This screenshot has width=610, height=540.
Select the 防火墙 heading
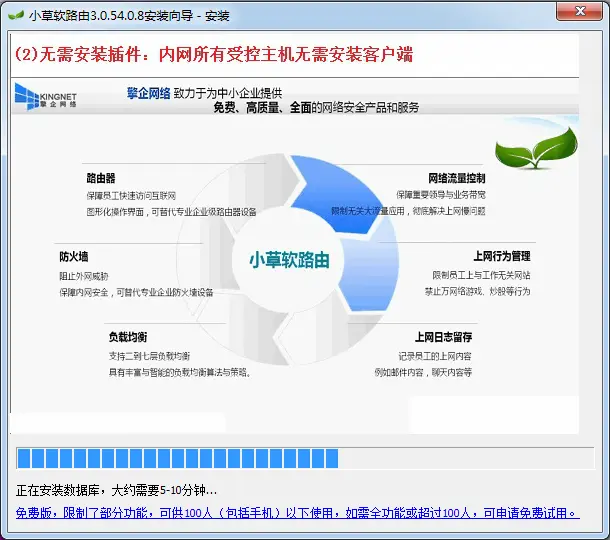[74, 256]
